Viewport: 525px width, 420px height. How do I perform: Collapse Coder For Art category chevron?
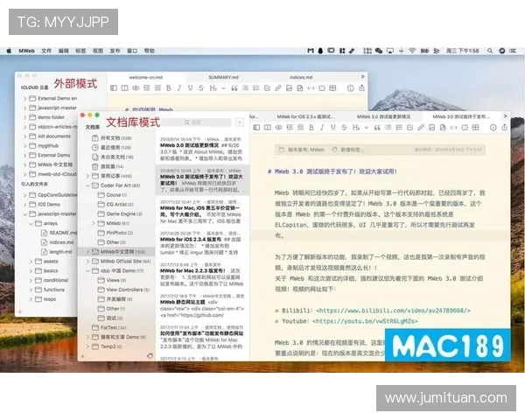[87, 185]
